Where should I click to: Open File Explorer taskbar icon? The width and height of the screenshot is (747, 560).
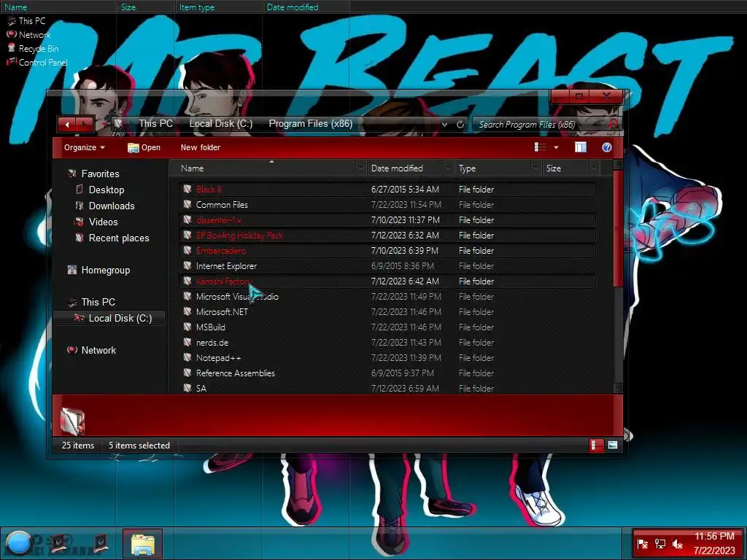coord(142,543)
